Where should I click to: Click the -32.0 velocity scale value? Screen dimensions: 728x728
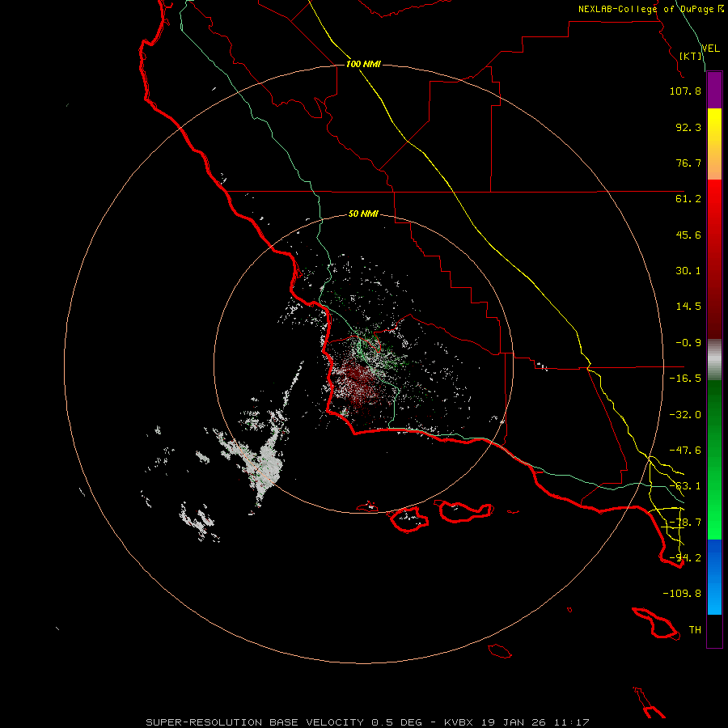685,415
